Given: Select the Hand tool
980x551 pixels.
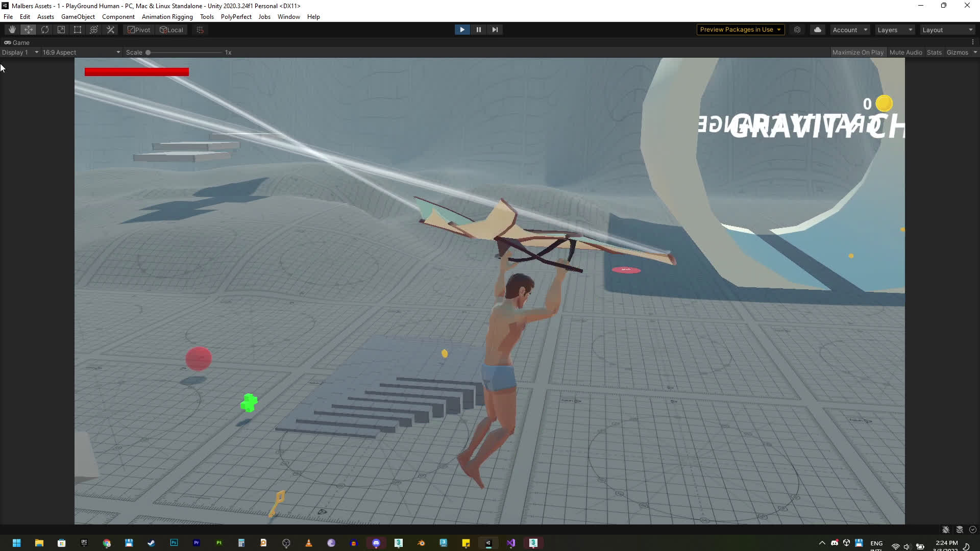Looking at the screenshot, I should [12, 30].
